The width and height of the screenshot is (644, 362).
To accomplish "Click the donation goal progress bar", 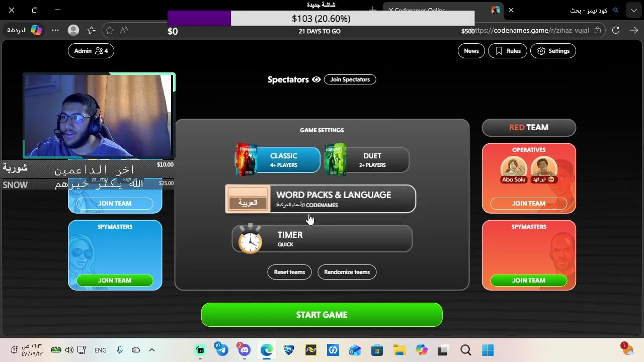I will point(321,19).
